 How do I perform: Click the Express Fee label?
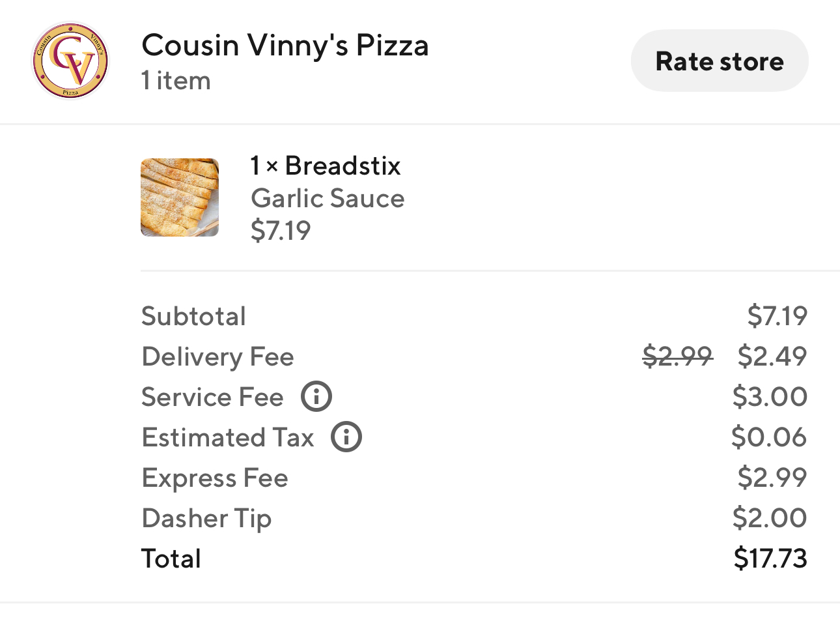coord(215,478)
